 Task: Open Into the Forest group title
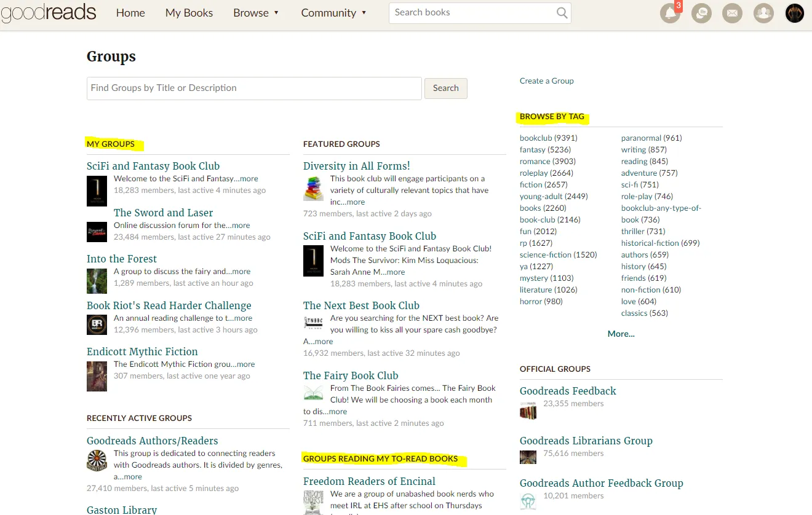(x=122, y=259)
